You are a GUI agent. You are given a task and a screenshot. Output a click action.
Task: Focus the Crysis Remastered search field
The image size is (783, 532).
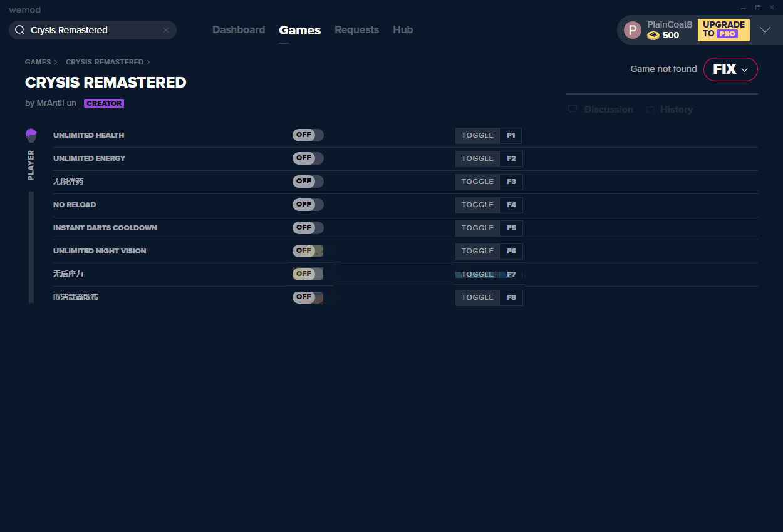[93, 30]
